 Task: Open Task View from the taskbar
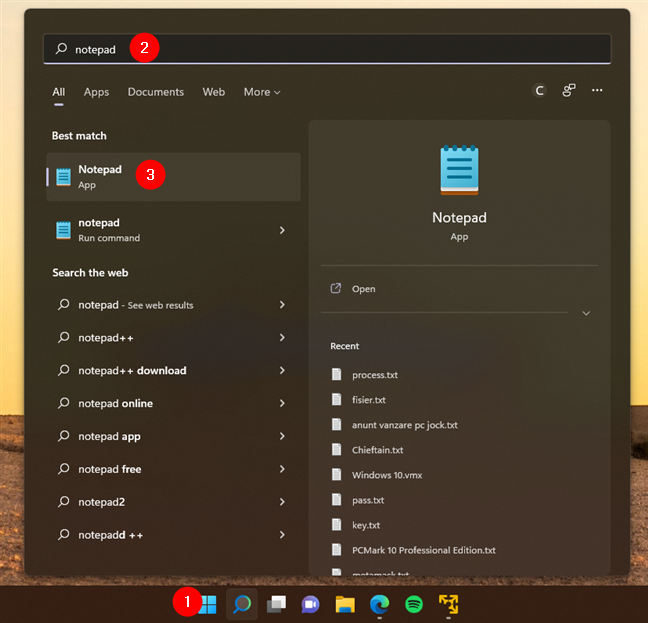click(276, 604)
